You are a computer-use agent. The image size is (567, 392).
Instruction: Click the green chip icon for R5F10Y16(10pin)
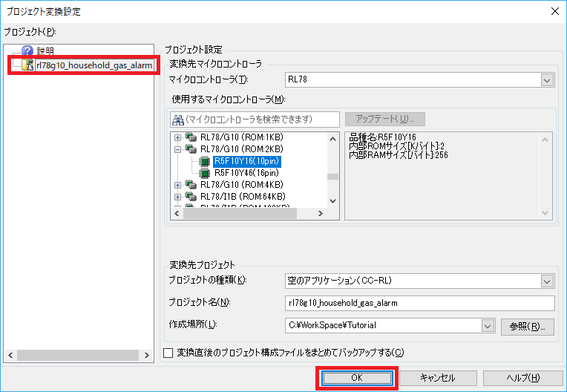(x=205, y=161)
